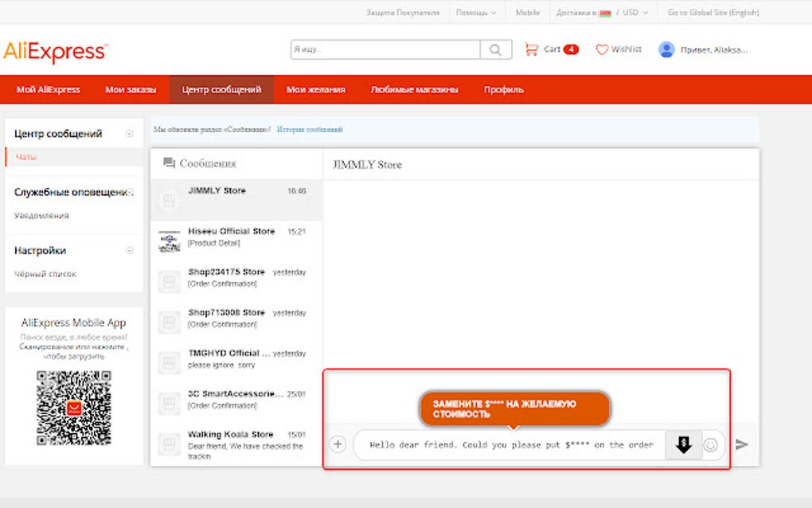Image resolution: width=812 pixels, height=508 pixels.
Task: Open the Мои заказы tab
Action: (131, 90)
